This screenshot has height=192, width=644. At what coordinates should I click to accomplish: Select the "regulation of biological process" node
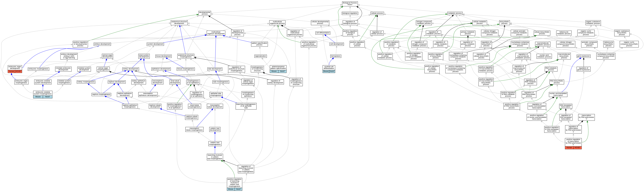[x=350, y=22]
